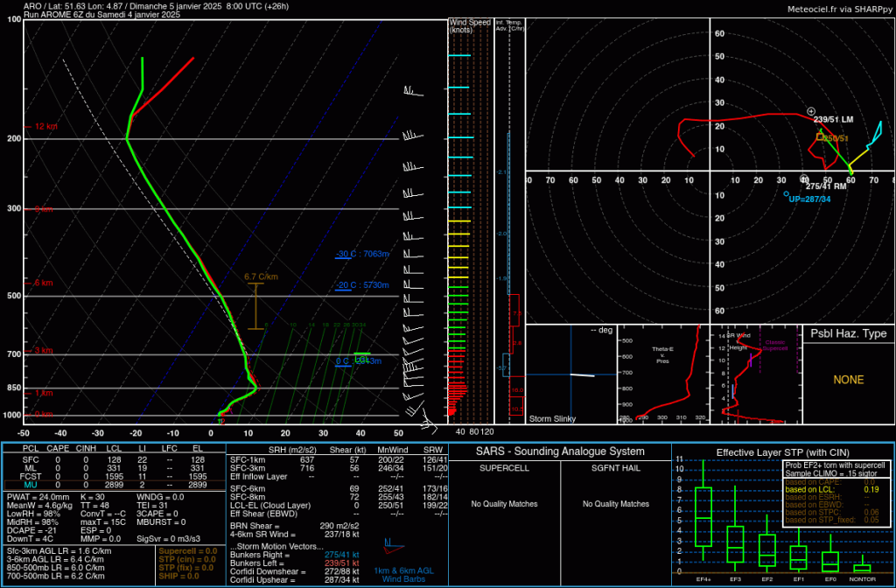Click the 'PWAT = 24.0mm' value
The height and width of the screenshot is (588, 896).
38,497
